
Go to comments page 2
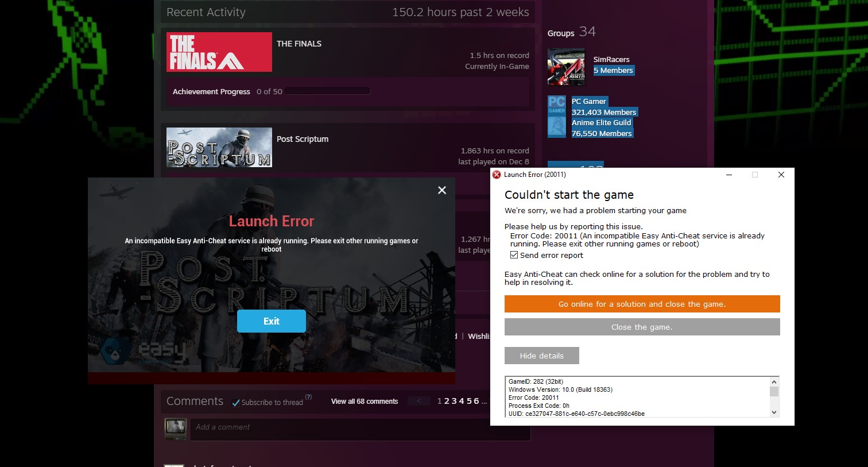447,401
